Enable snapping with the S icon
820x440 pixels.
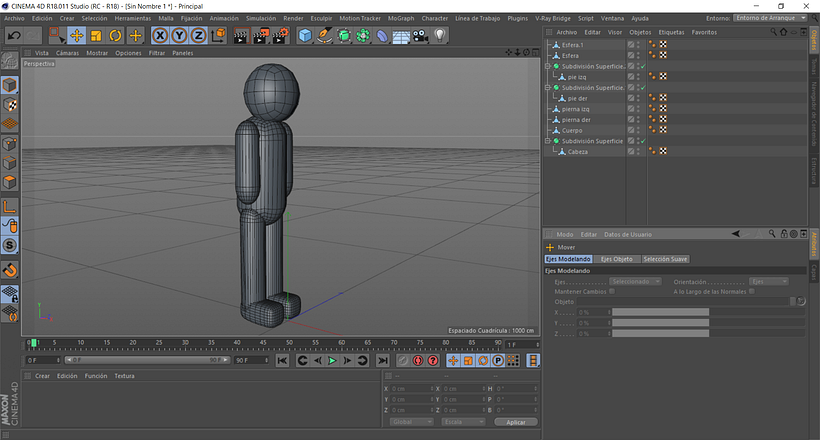tap(9, 245)
